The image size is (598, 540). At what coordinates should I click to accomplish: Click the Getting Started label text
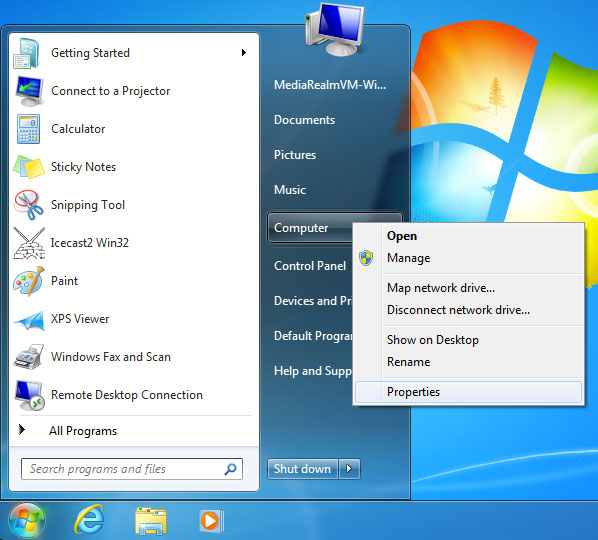[x=90, y=53]
